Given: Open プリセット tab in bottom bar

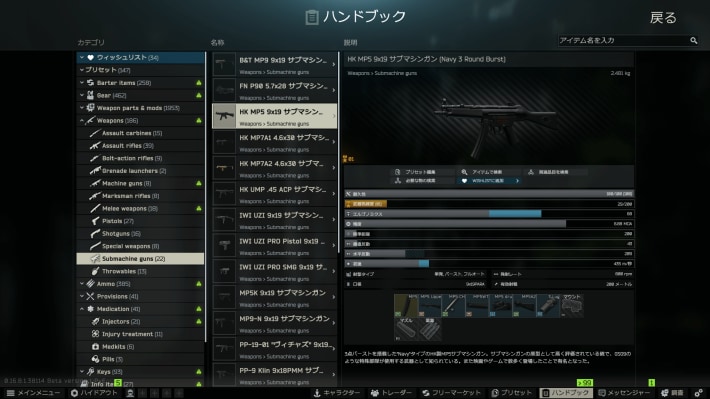Looking at the screenshot, I should (x=512, y=393).
